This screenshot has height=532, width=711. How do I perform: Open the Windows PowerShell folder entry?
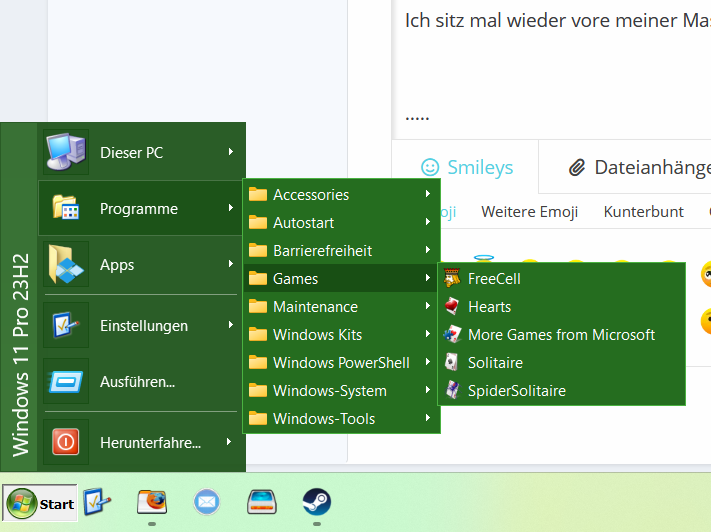click(x=341, y=362)
